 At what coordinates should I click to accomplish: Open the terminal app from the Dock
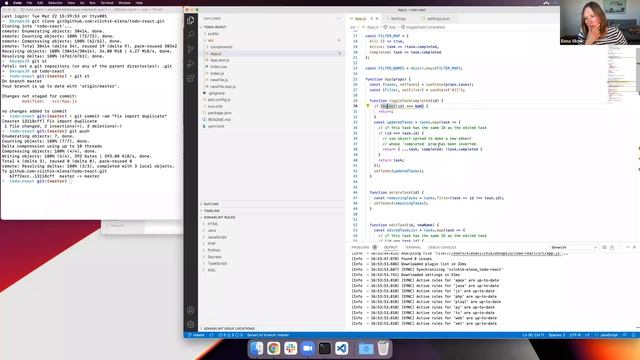pyautogui.click(x=325, y=348)
